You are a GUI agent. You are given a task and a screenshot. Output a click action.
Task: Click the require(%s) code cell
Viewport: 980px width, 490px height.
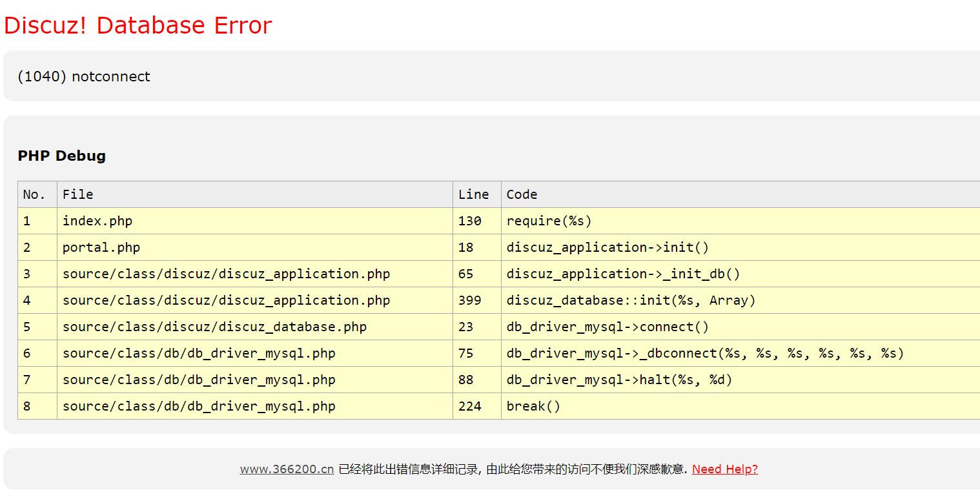click(549, 221)
